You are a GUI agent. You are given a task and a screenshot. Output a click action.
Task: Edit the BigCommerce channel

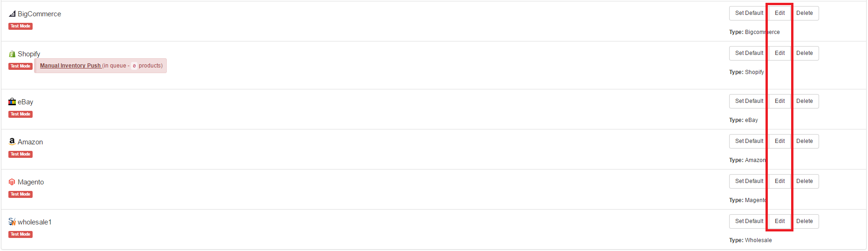pyautogui.click(x=779, y=13)
